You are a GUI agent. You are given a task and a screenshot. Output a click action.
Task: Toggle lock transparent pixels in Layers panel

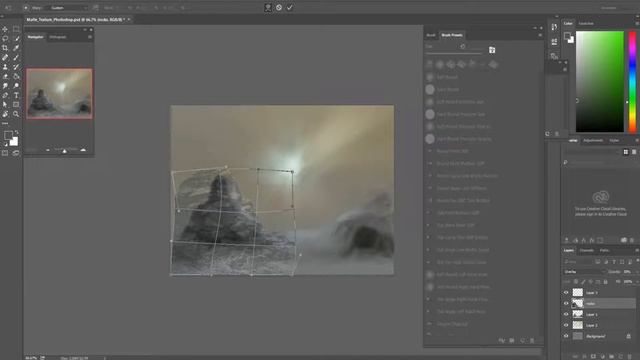coord(576,282)
